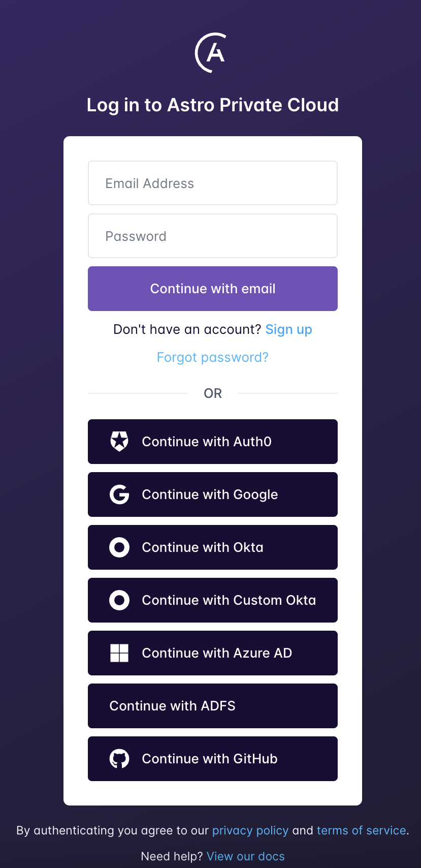
Task: Select Continue with GitHub
Action: [212, 759]
